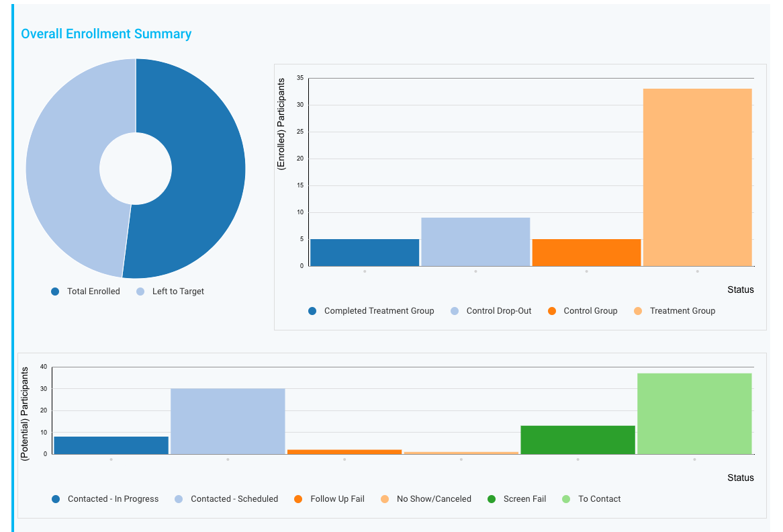Toggle Contacted - In Progress legend entry
The height and width of the screenshot is (532, 783).
(x=113, y=499)
